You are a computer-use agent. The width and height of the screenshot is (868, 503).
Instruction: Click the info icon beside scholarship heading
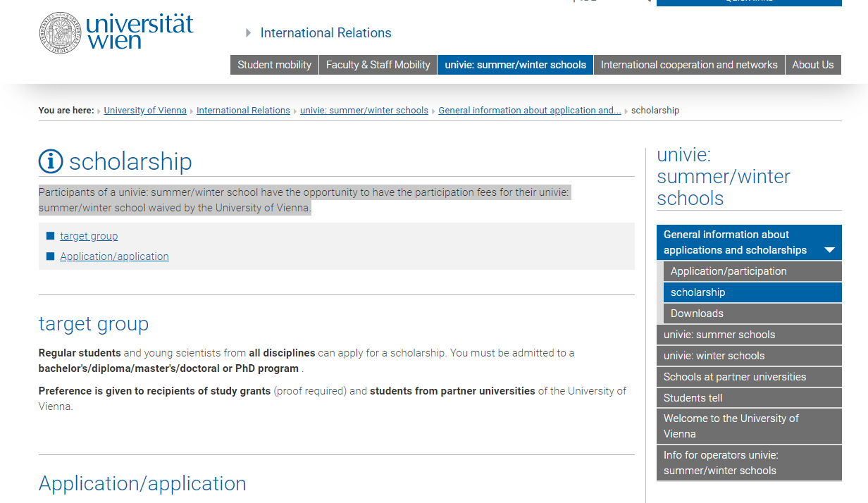point(51,161)
